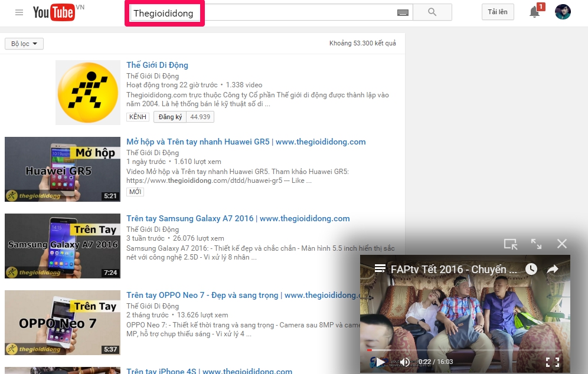Open the on-screen keyboard icon in search box
The height and width of the screenshot is (374, 588).
tap(403, 13)
